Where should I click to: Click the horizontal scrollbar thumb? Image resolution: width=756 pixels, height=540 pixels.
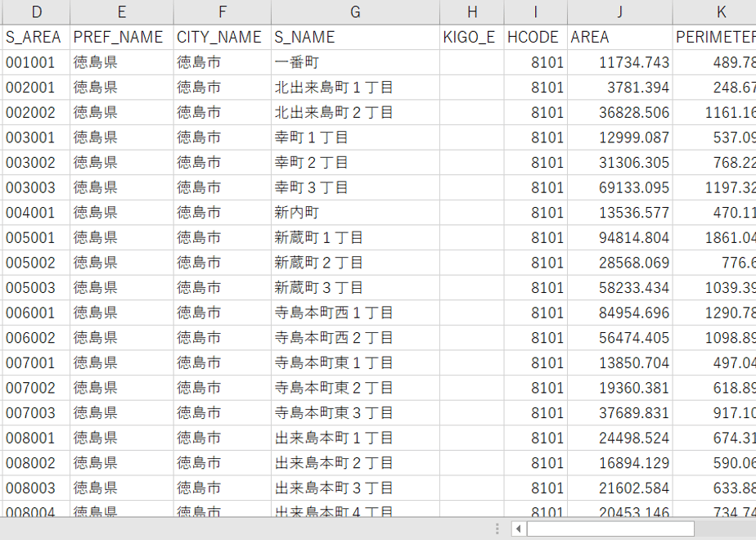pyautogui.click(x=610, y=529)
